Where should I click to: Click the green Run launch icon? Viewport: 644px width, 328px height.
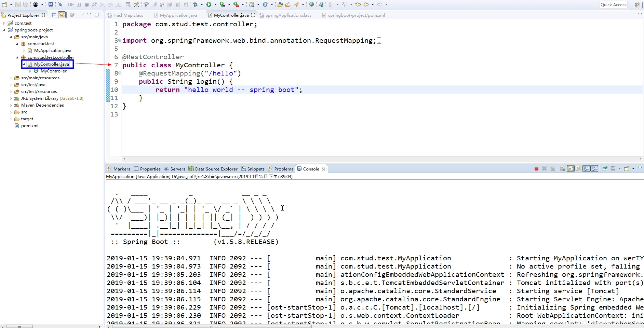pyautogui.click(x=209, y=4)
